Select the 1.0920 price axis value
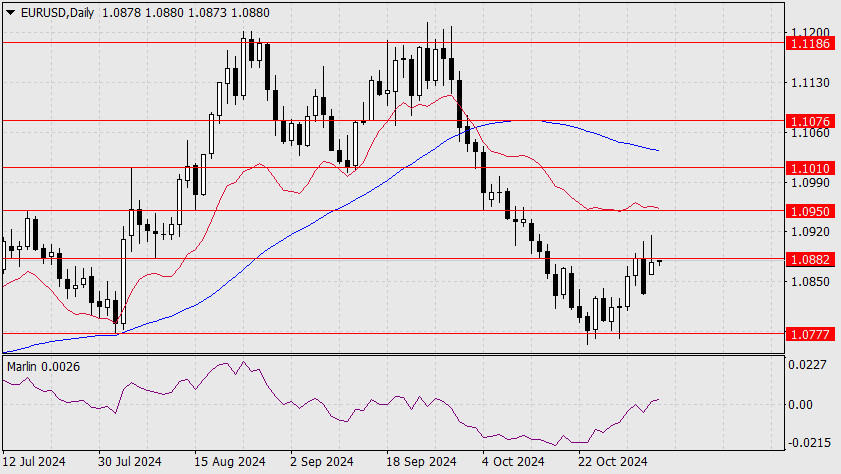 tap(810, 232)
